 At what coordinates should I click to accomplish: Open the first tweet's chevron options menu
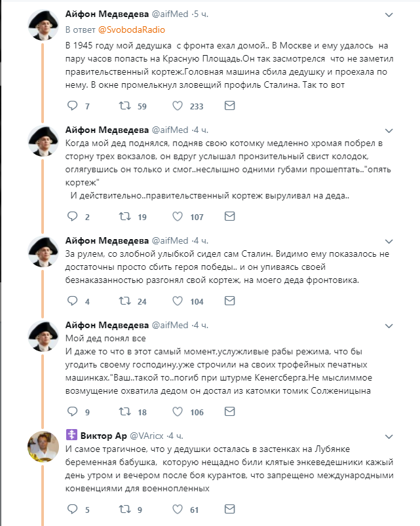(389, 15)
